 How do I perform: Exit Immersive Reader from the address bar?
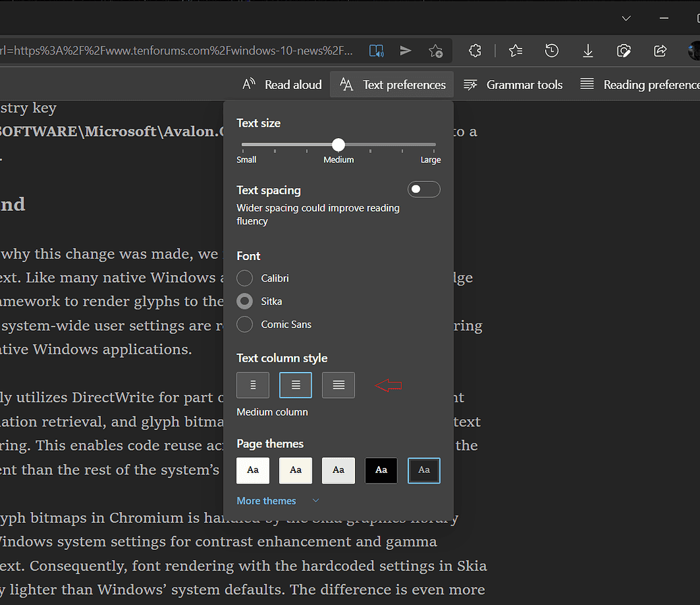376,51
